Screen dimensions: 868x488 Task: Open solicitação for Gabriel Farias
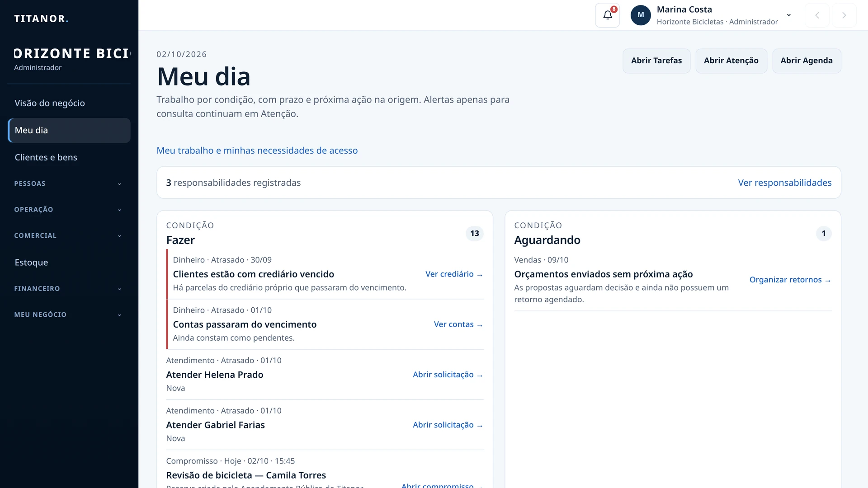pyautogui.click(x=448, y=425)
